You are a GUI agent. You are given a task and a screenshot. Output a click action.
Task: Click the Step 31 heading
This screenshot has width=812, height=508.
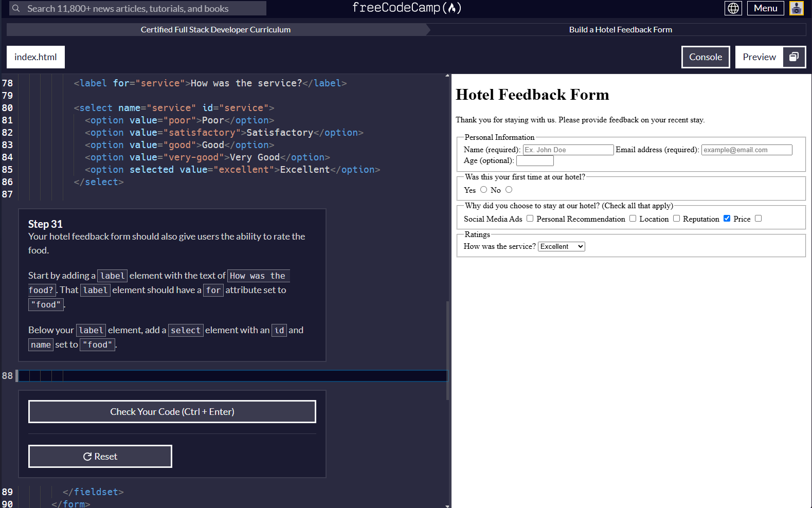tap(45, 224)
